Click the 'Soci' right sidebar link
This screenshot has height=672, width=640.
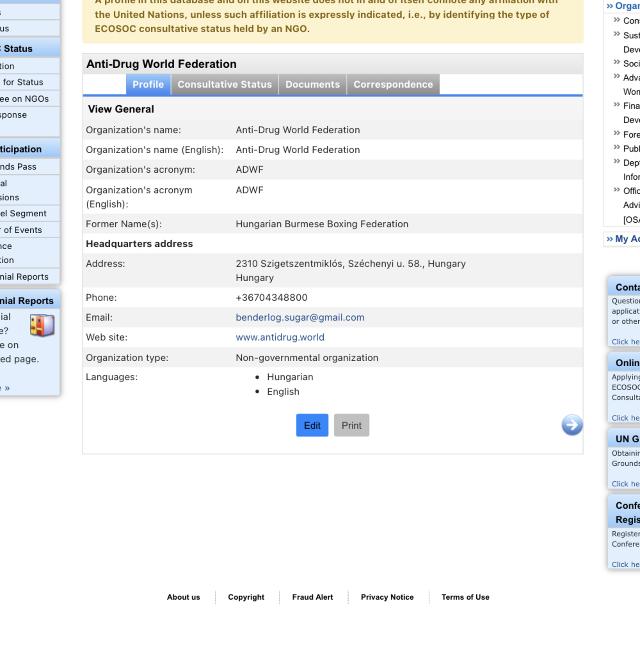(631, 64)
